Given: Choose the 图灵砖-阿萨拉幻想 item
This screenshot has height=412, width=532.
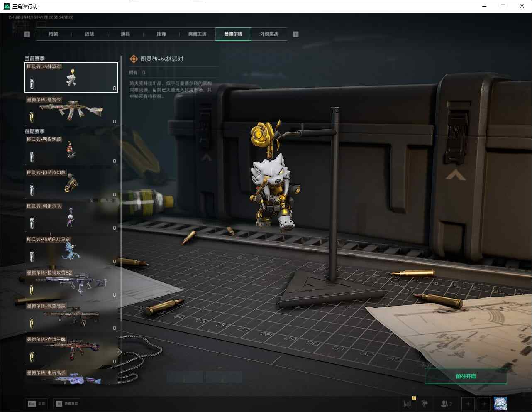Looking at the screenshot, I should 71,183.
